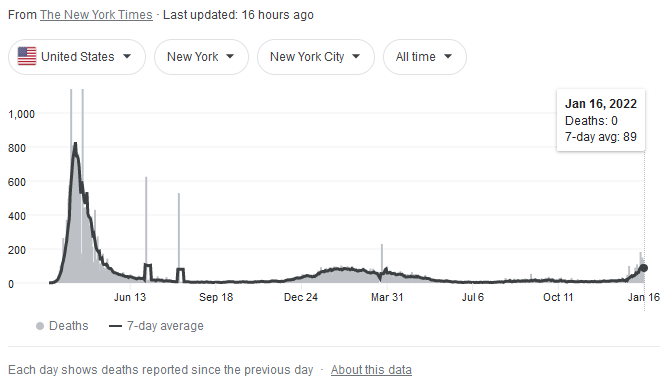This screenshot has width=670, height=381.
Task: Open the New York state dropdown
Action: click(x=201, y=57)
